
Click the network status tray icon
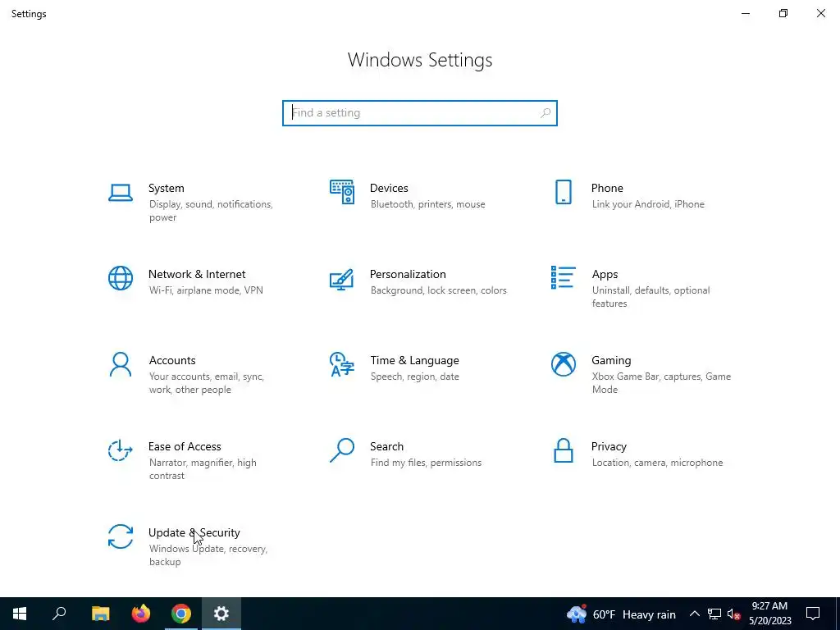coord(714,614)
